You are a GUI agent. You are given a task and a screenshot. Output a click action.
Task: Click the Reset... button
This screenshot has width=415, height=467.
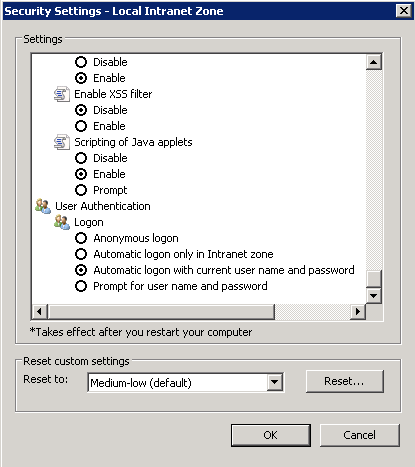pyautogui.click(x=345, y=381)
